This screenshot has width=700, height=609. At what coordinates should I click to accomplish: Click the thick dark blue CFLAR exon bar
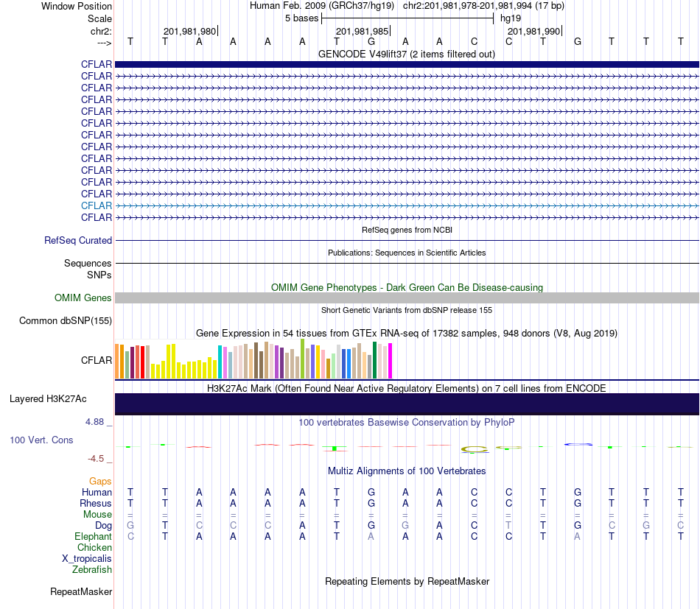tap(407, 64)
